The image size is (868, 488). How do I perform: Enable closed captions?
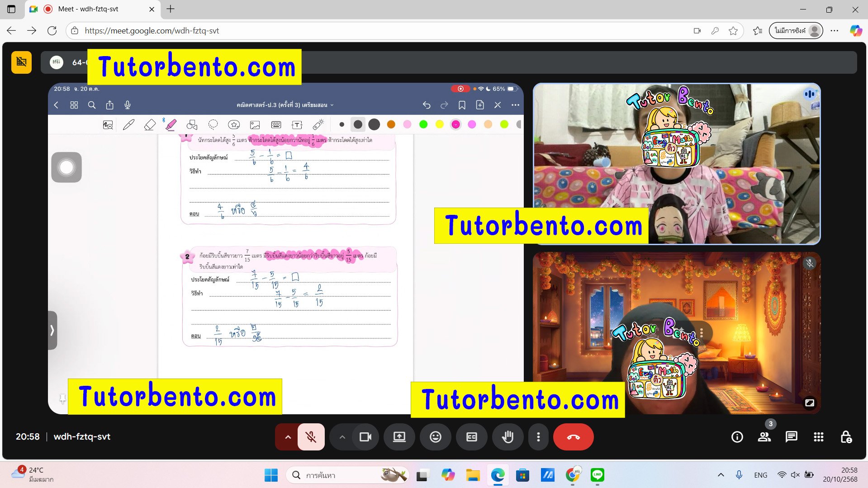coord(471,437)
